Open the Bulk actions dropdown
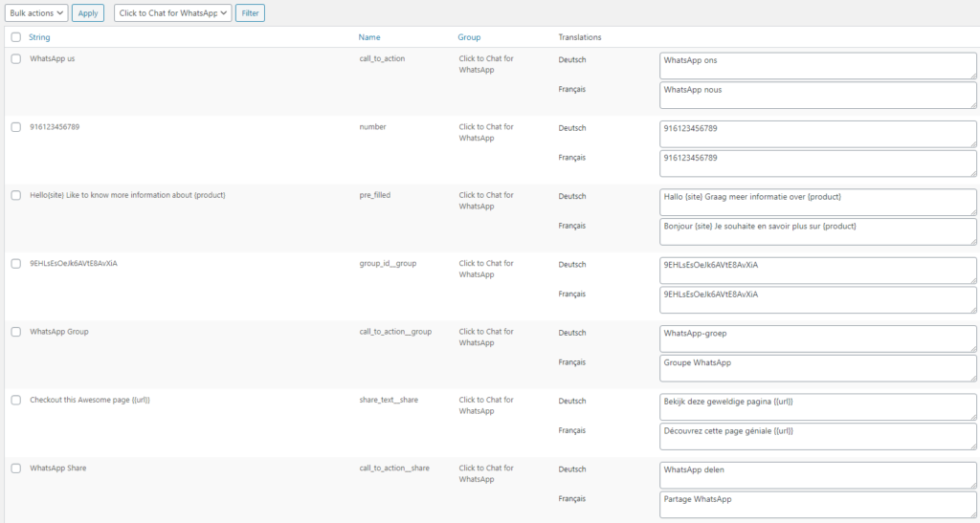This screenshot has height=523, width=980. (35, 13)
